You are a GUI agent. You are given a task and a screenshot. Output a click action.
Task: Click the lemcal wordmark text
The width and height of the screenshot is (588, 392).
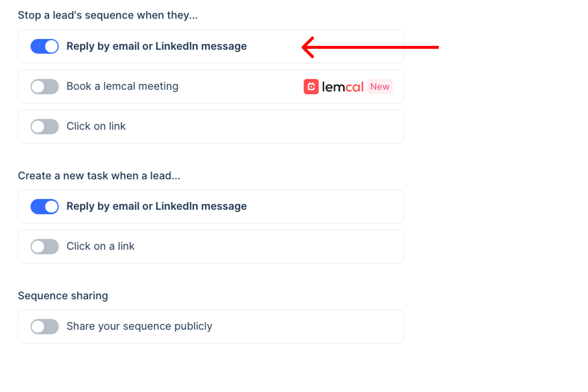[343, 87]
